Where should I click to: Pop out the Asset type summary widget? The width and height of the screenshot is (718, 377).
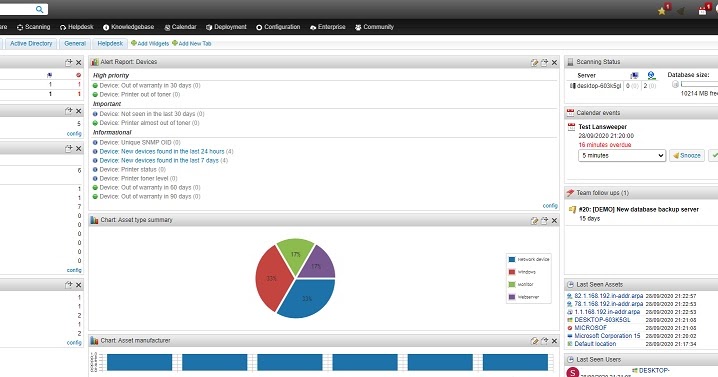pyautogui.click(x=544, y=220)
